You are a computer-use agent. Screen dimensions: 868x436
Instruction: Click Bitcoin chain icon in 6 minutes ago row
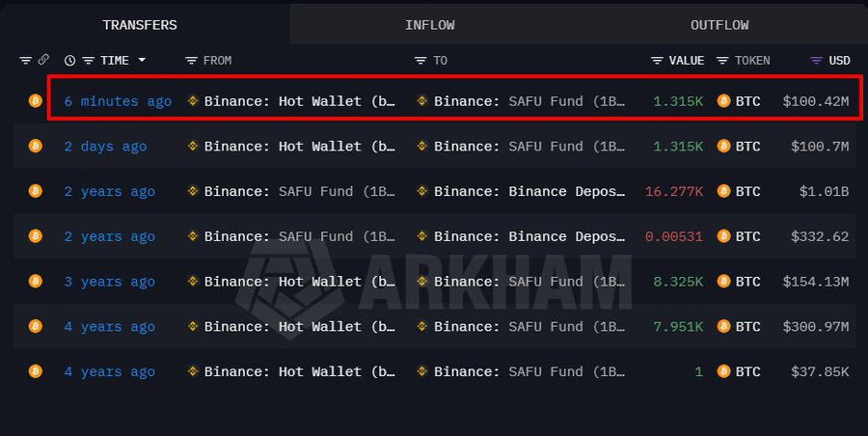click(36, 101)
